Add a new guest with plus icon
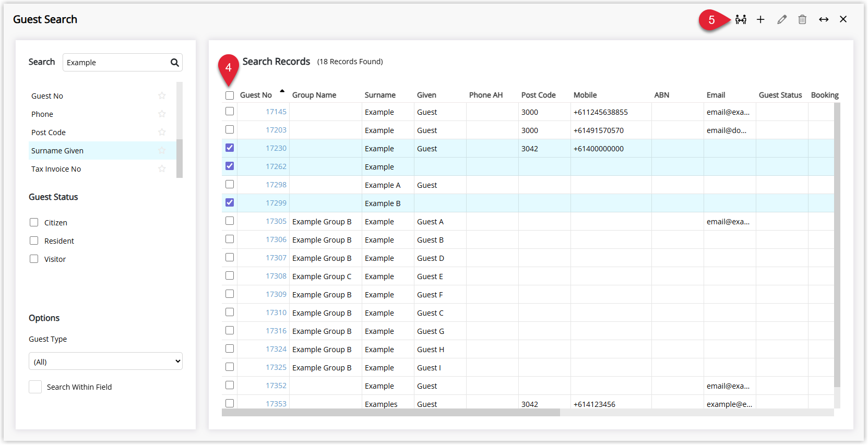 (x=760, y=19)
